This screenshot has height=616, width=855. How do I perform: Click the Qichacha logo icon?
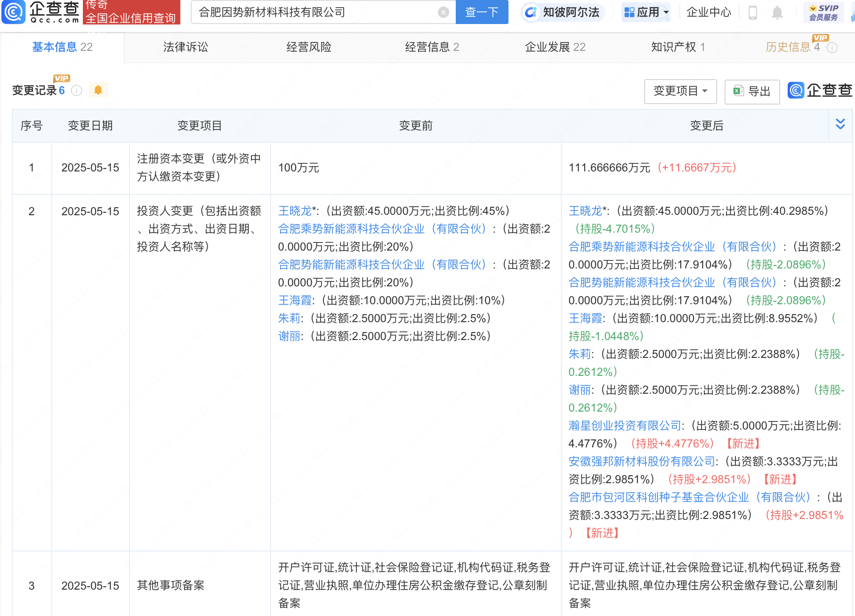pos(13,12)
